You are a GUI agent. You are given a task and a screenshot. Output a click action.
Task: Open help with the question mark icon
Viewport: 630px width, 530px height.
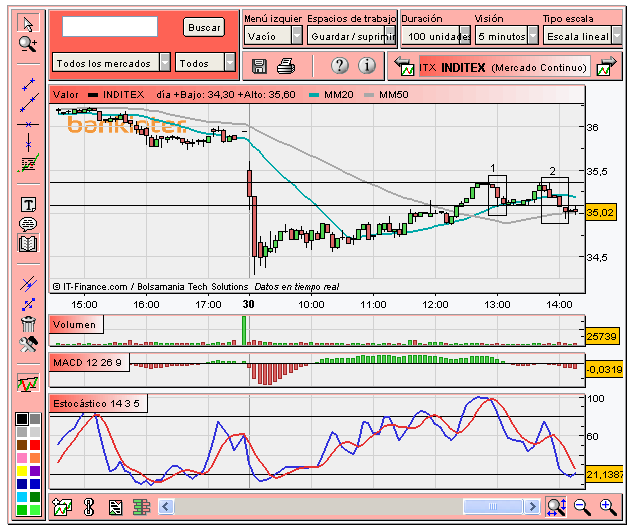tap(340, 65)
